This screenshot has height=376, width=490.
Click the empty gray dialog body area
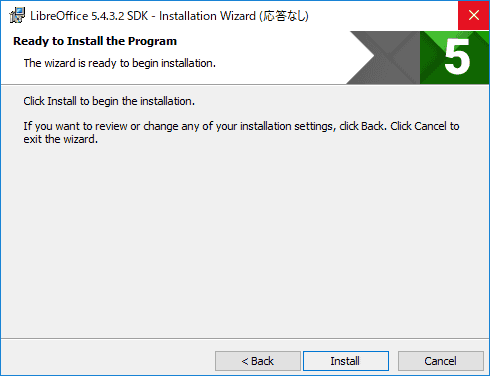tap(245, 240)
